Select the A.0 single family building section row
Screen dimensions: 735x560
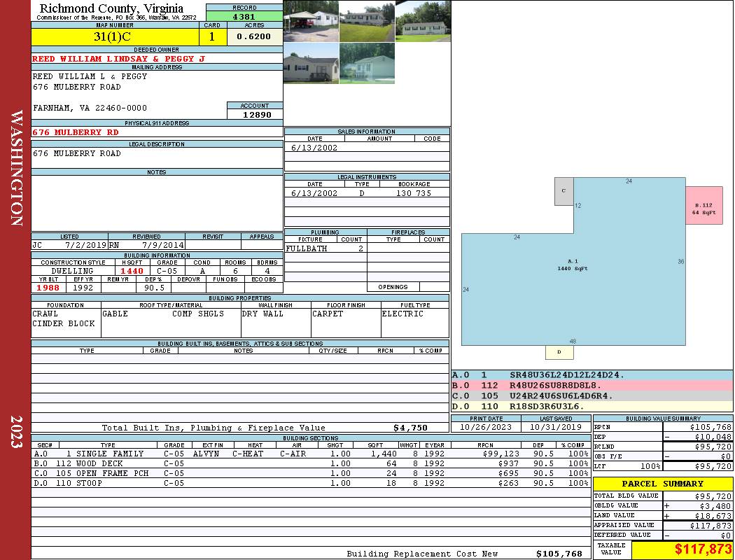click(x=308, y=454)
